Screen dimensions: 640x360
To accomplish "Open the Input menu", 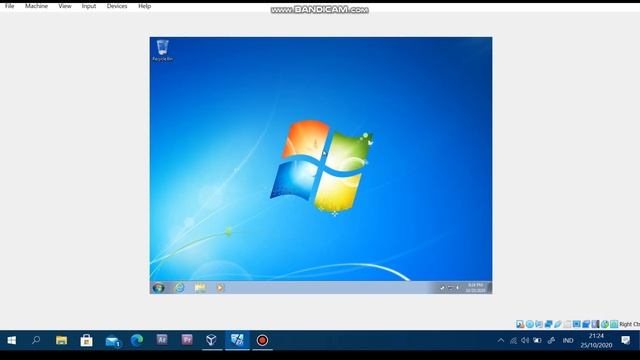I will pos(89,6).
